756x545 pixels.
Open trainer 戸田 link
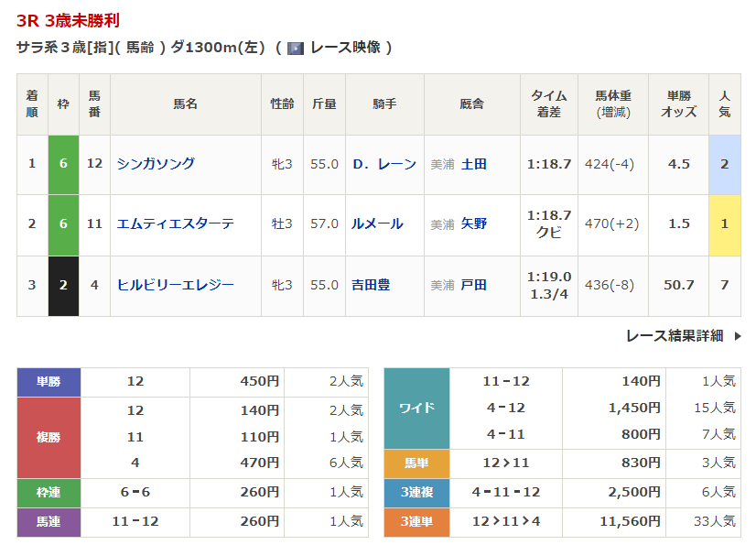[x=474, y=285]
